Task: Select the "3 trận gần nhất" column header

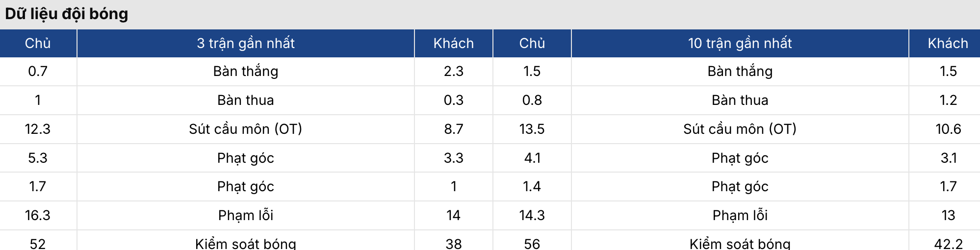Action: coord(245,43)
